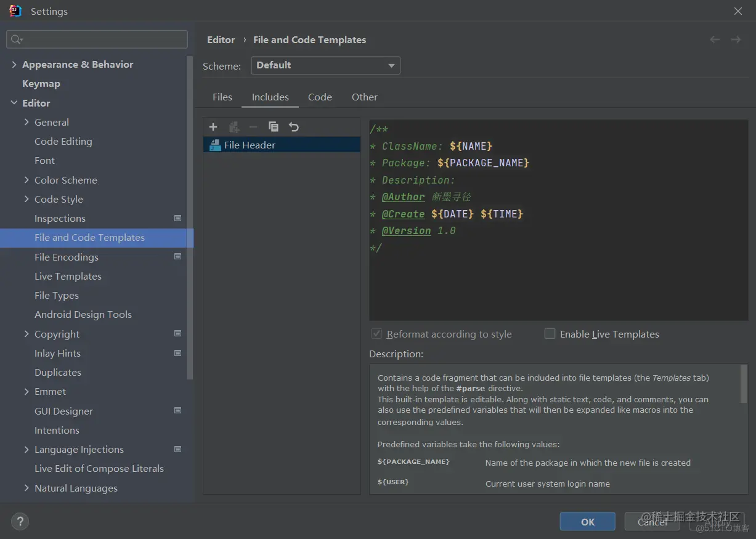This screenshot has width=756, height=539.
Task: Click the Create Child Template File icon
Action: pyautogui.click(x=234, y=127)
